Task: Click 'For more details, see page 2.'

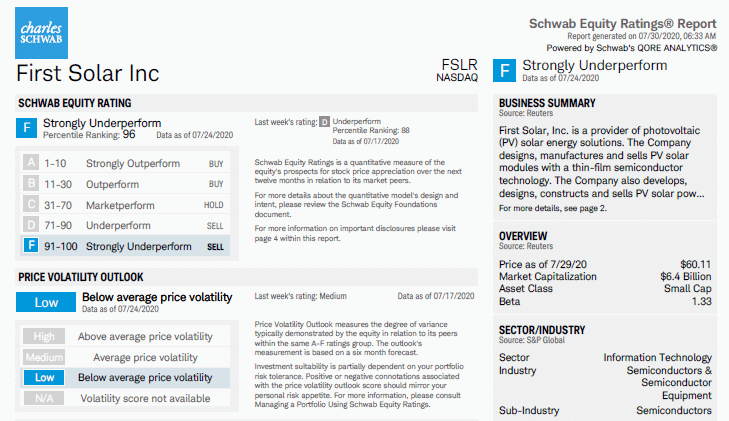Action: [x=553, y=208]
